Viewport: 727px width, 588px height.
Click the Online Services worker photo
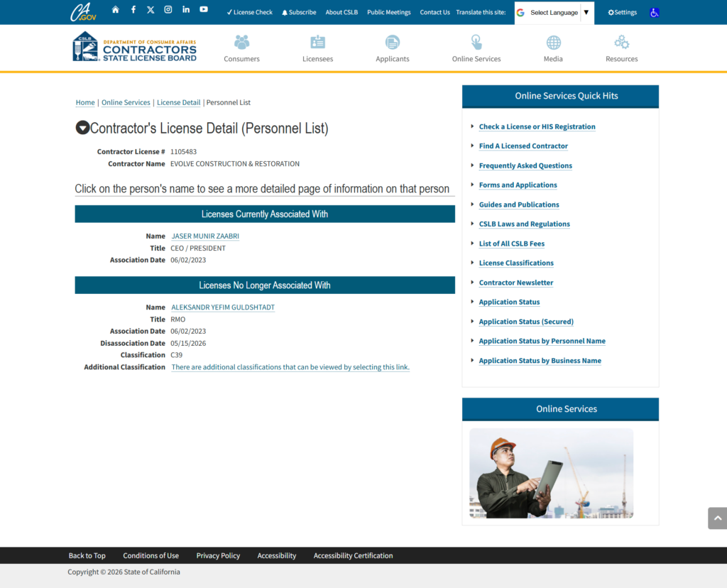click(x=551, y=473)
